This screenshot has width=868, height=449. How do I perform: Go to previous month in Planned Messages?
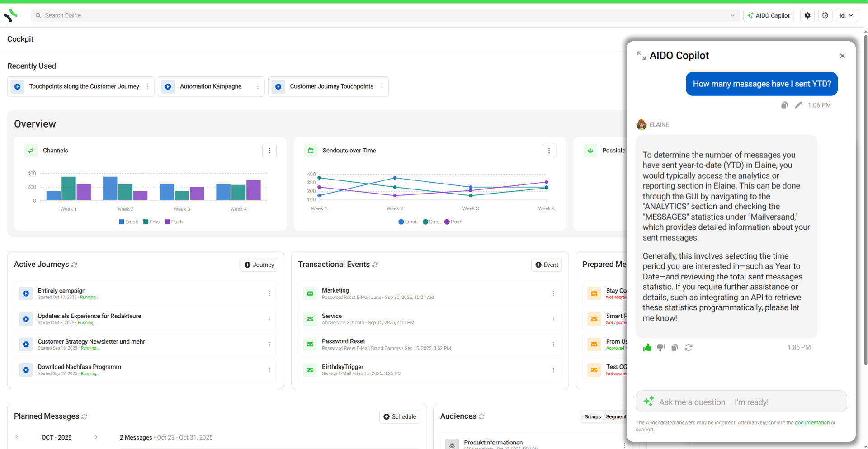[x=17, y=437]
